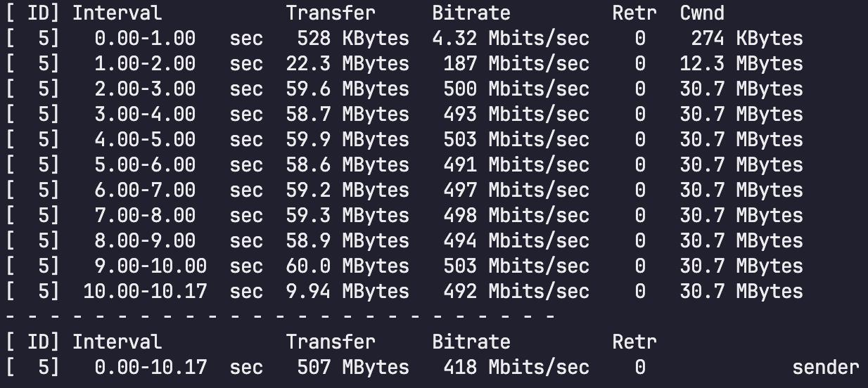Screen dimensions: 868x388
Task: Click the 58.7 MBytes transfer value
Action: pos(347,114)
